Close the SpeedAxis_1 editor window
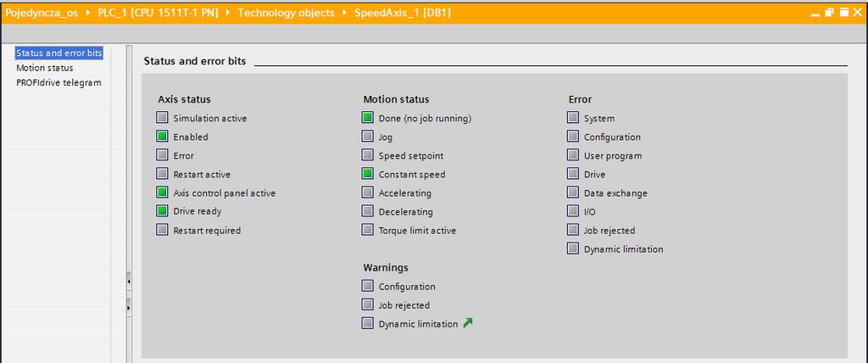The width and height of the screenshot is (868, 363). tap(858, 12)
